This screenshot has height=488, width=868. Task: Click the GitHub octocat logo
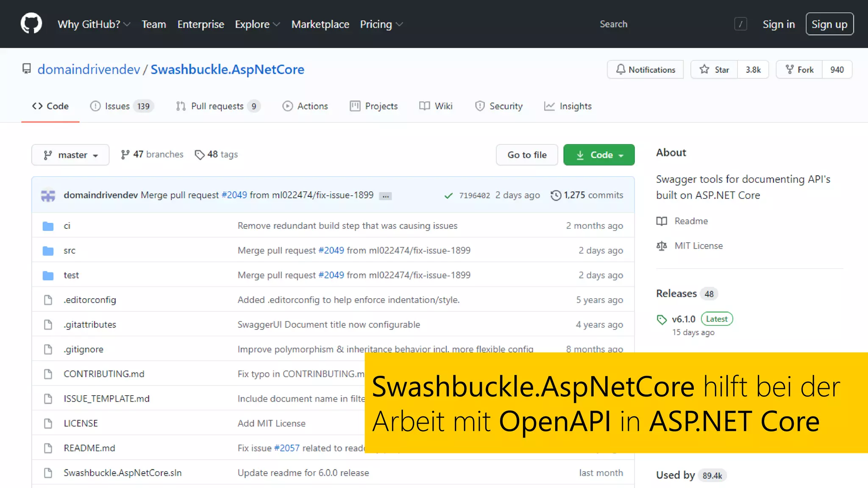point(31,24)
